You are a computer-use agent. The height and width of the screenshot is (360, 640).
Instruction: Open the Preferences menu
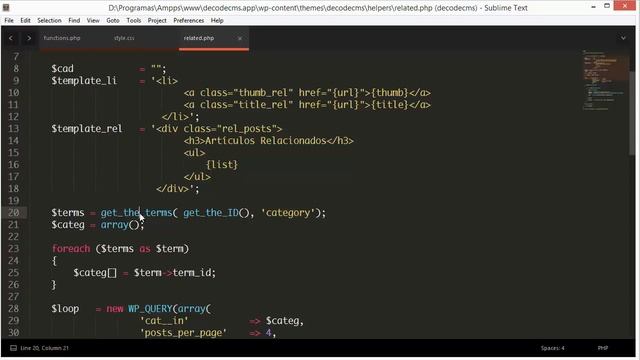click(189, 20)
